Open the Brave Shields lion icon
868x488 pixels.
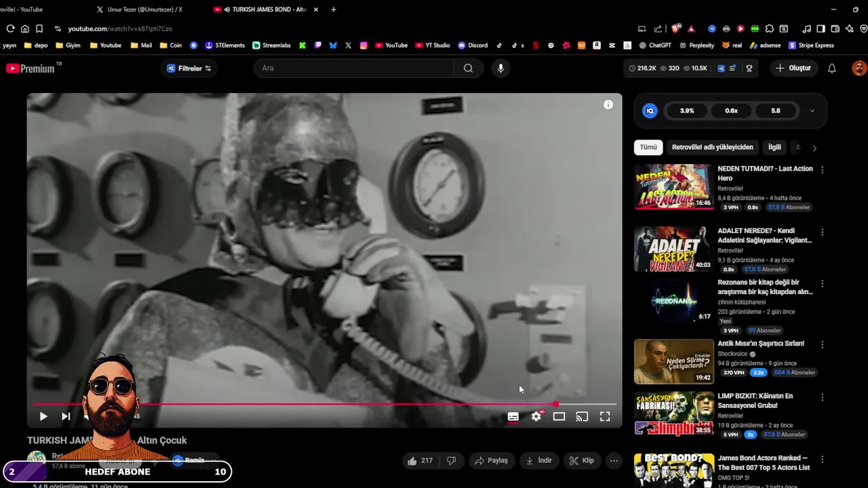tap(676, 28)
